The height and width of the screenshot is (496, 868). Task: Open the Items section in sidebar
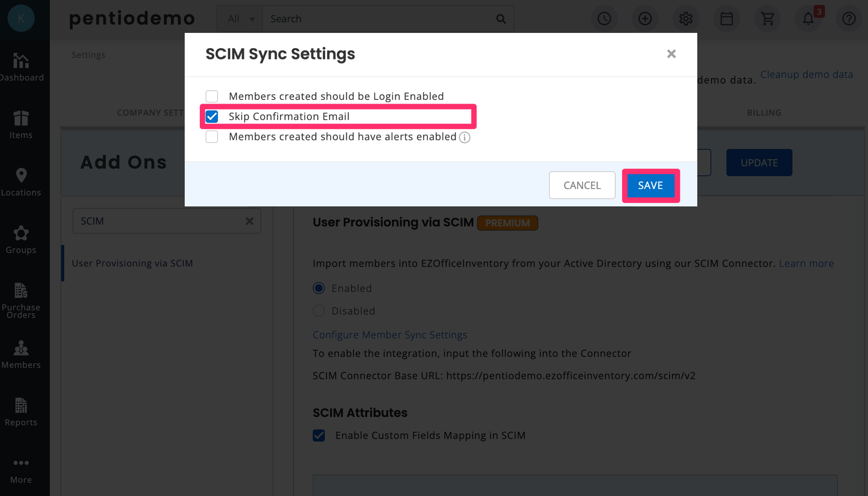click(21, 125)
